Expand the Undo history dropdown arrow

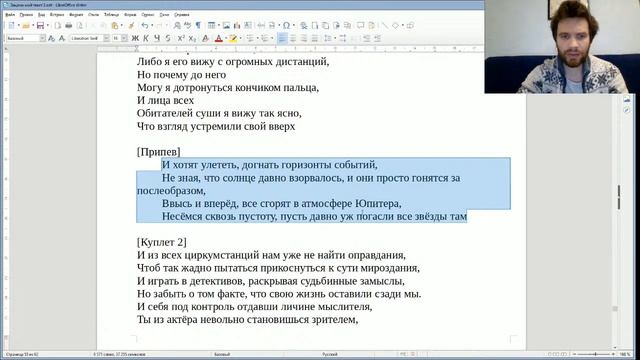pos(151,25)
